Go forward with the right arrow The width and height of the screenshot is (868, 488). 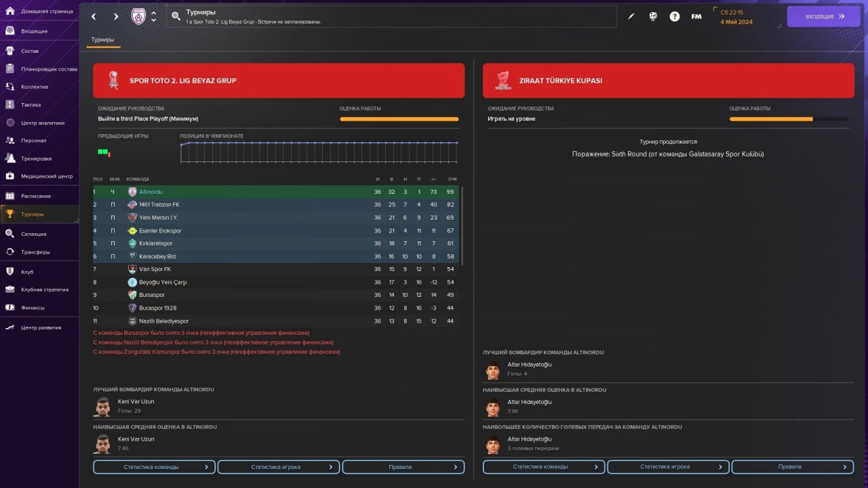point(116,16)
